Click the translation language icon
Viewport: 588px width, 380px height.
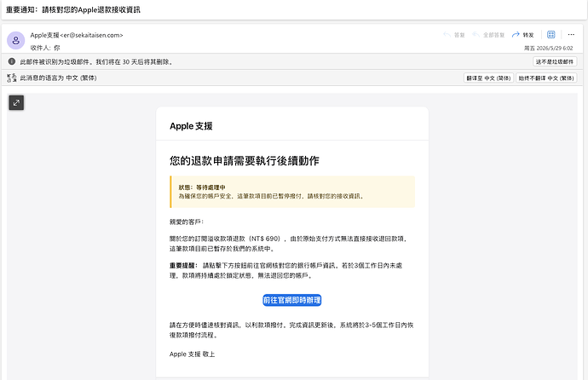tap(12, 78)
